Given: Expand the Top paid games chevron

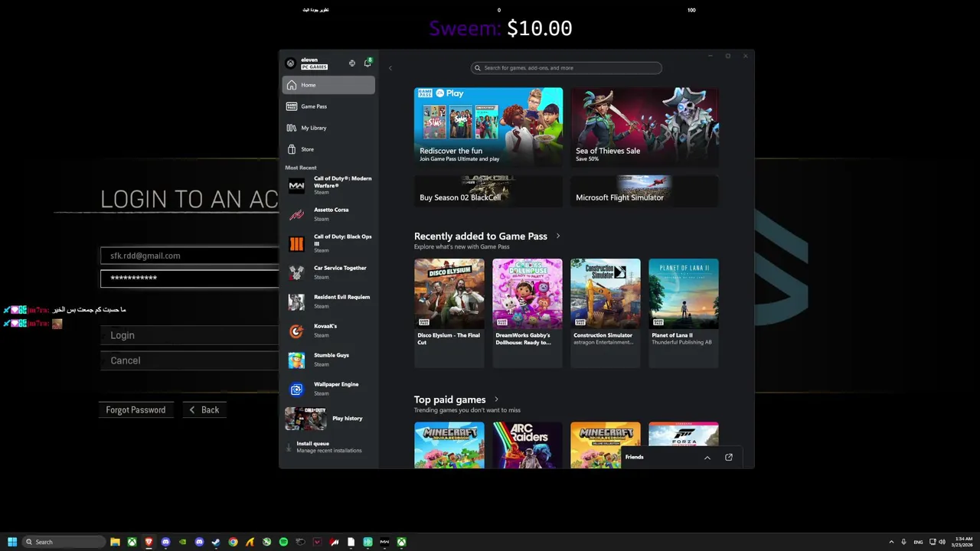Looking at the screenshot, I should pyautogui.click(x=496, y=399).
